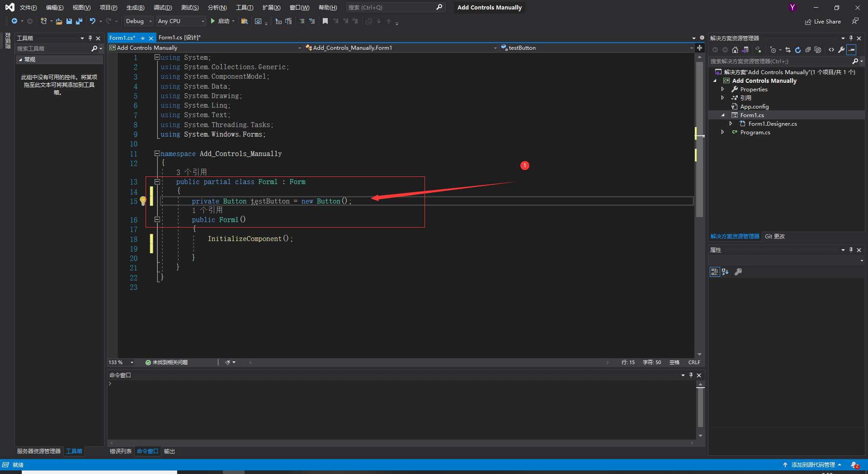Start debugging with the 启动 button

[x=222, y=21]
